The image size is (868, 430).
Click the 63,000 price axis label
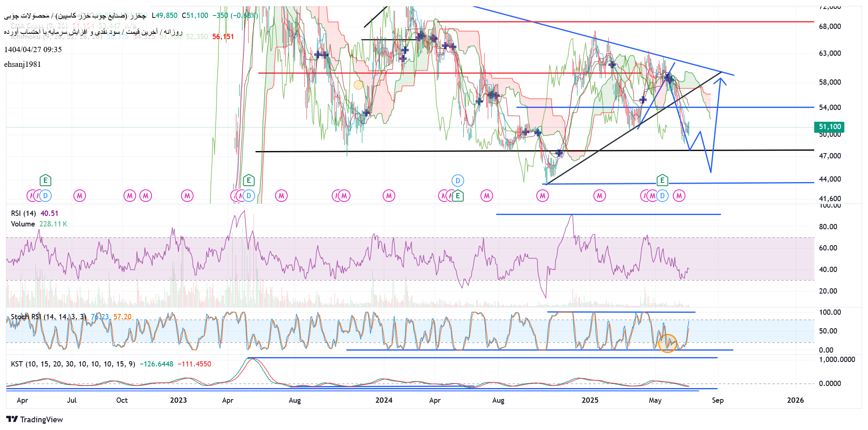[830, 53]
